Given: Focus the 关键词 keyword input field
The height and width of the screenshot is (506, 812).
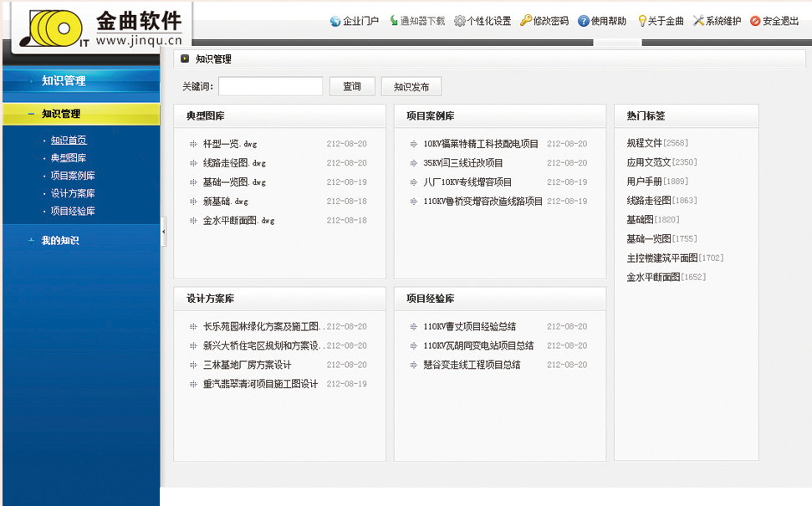Looking at the screenshot, I should coord(270,86).
